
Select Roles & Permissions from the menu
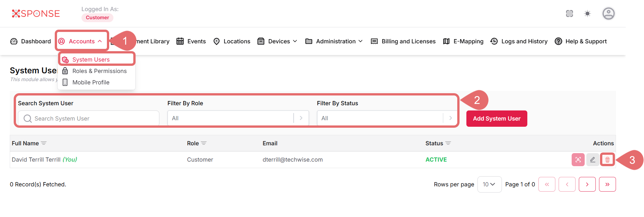click(99, 71)
